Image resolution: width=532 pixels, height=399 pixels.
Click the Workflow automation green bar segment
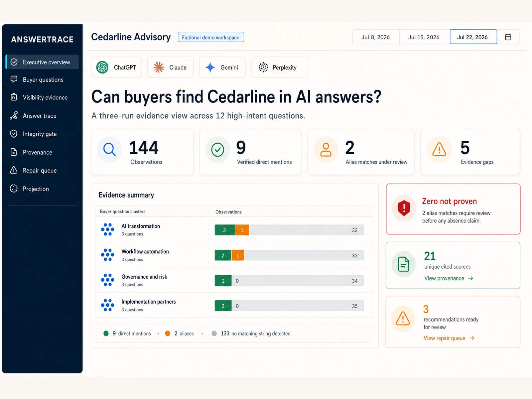pyautogui.click(x=223, y=255)
